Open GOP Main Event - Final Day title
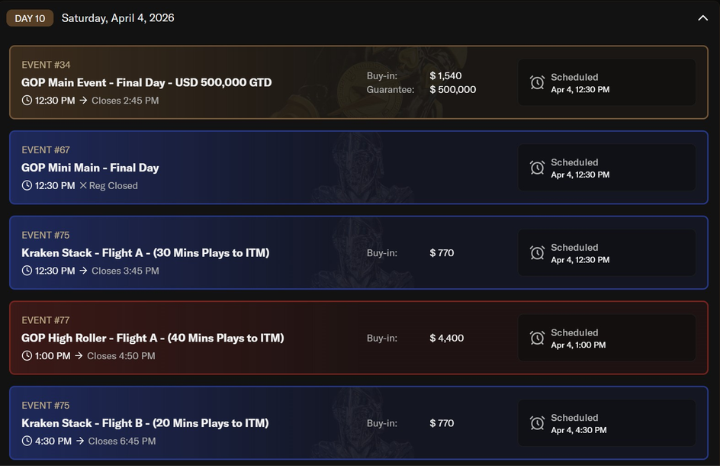 [146, 83]
